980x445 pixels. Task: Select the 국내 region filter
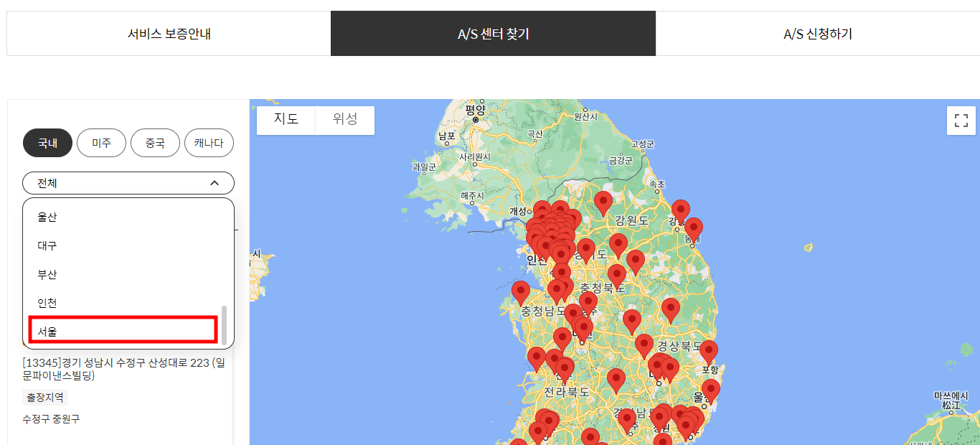[x=47, y=143]
